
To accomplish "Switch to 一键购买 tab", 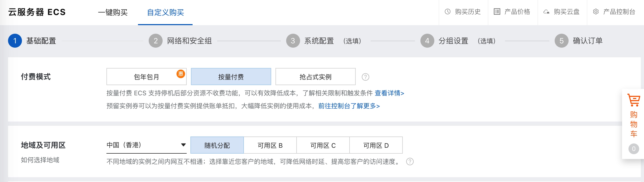I will [x=113, y=12].
